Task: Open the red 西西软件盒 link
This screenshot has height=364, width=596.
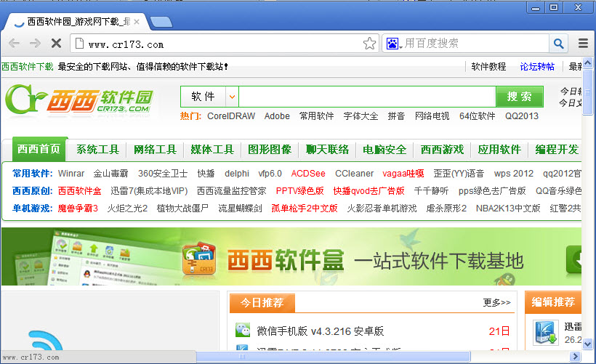Action: pos(79,191)
